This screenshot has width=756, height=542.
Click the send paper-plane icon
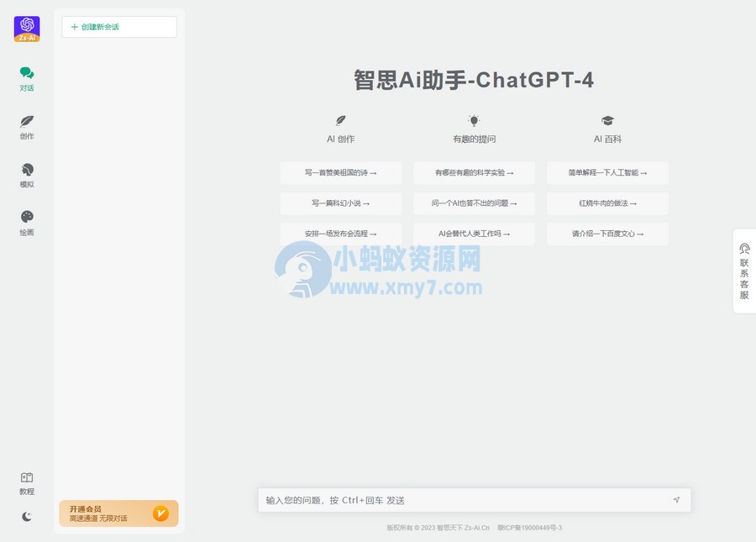click(x=676, y=500)
